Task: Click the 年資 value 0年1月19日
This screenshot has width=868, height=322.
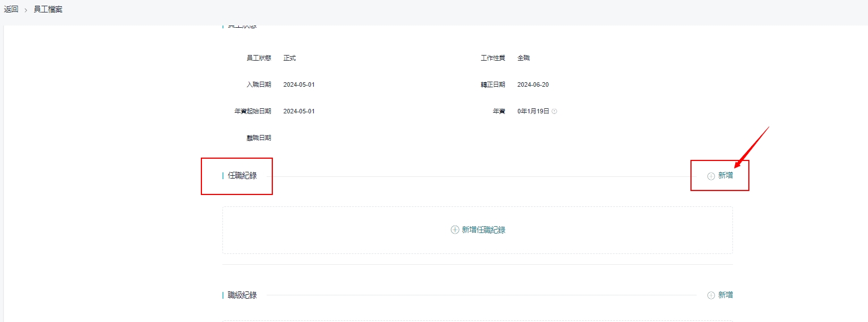Action: (533, 111)
